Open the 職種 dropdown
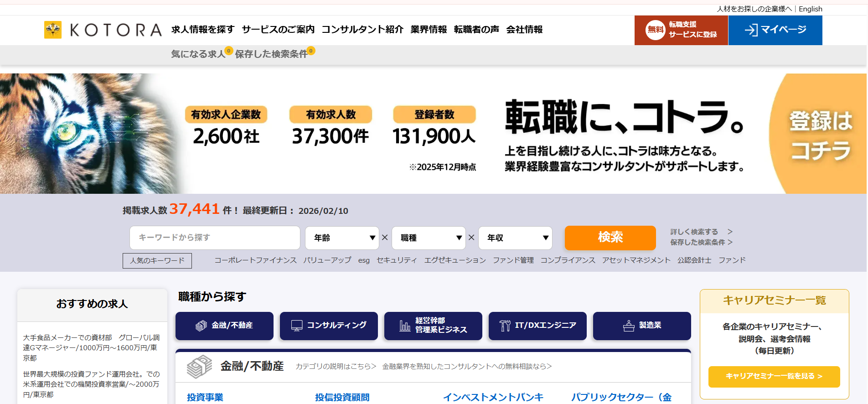The width and height of the screenshot is (868, 404). tap(429, 238)
